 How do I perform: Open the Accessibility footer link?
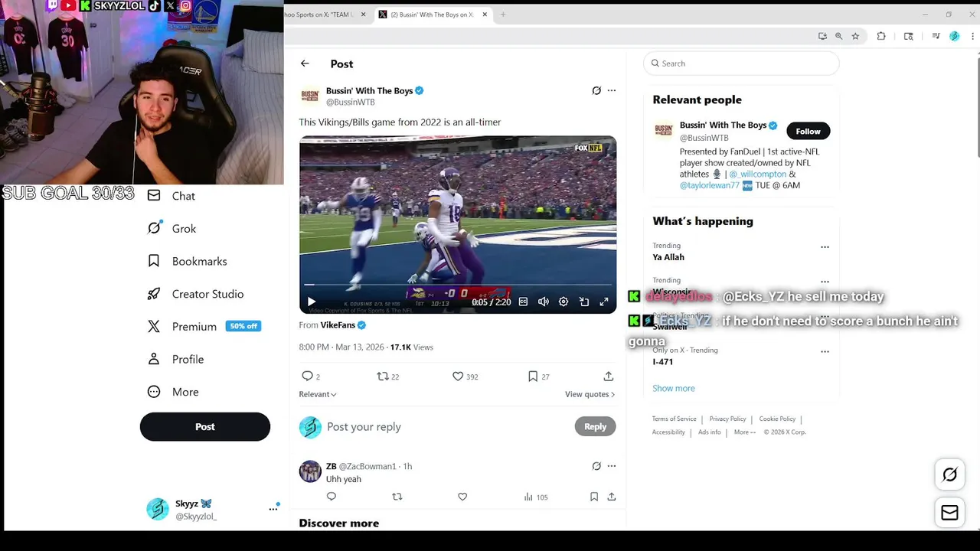(668, 432)
